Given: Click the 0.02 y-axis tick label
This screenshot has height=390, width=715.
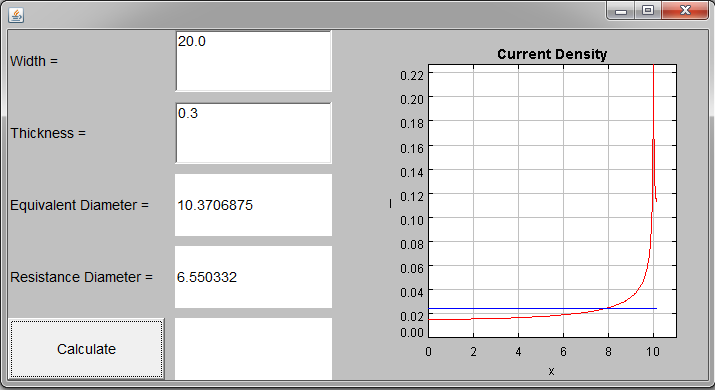Looking at the screenshot, I should [x=412, y=316].
